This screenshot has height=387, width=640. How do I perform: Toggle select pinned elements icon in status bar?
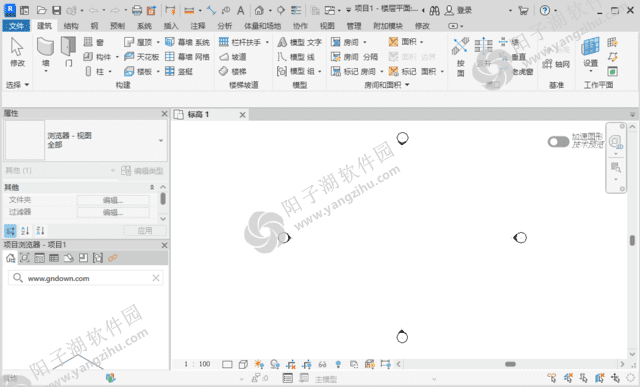(x=584, y=378)
